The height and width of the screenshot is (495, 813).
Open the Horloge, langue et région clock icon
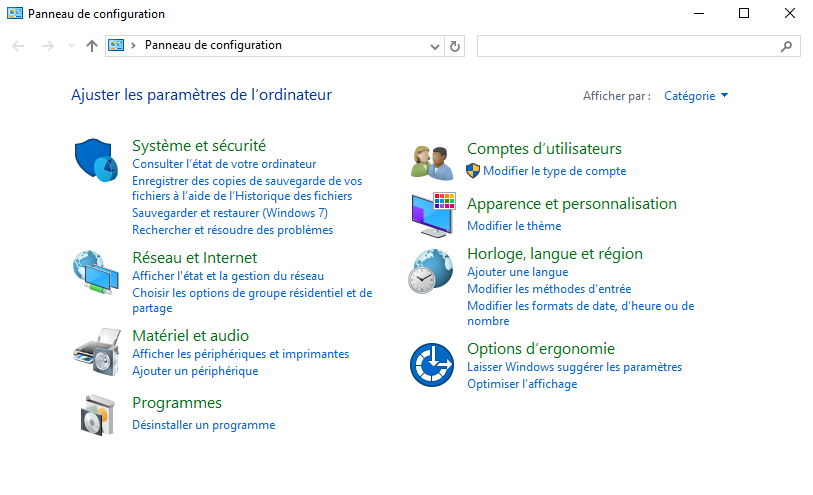tap(430, 271)
